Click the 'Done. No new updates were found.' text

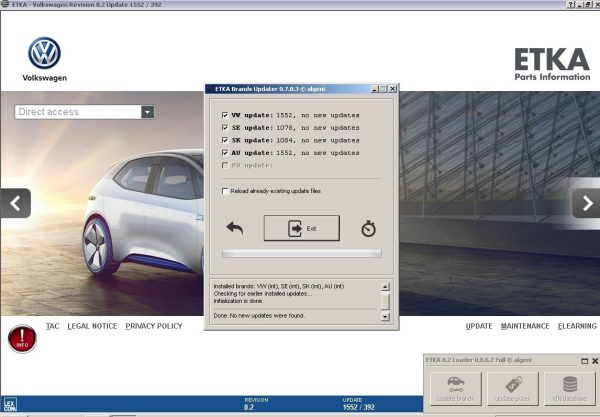[259, 316]
